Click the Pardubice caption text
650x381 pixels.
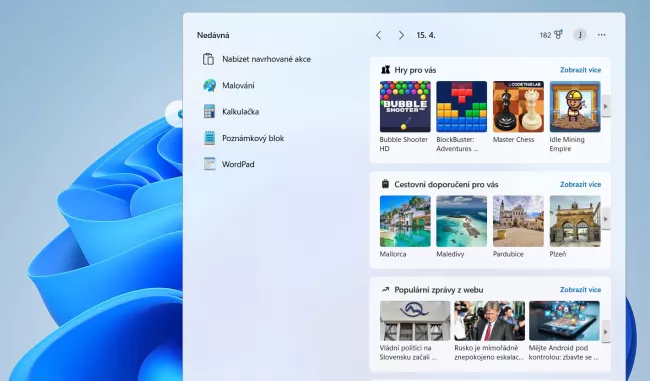coord(508,254)
